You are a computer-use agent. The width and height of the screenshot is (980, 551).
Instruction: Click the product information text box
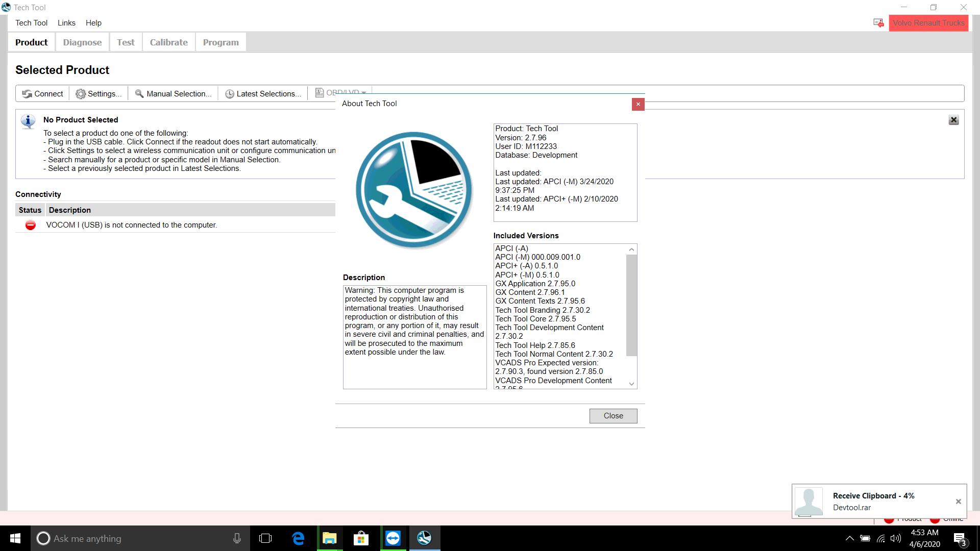[x=565, y=172]
